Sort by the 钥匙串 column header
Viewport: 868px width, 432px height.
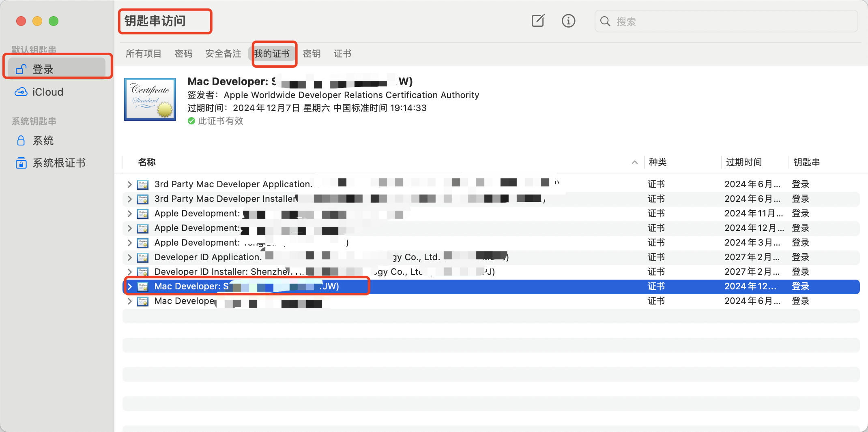tap(806, 162)
